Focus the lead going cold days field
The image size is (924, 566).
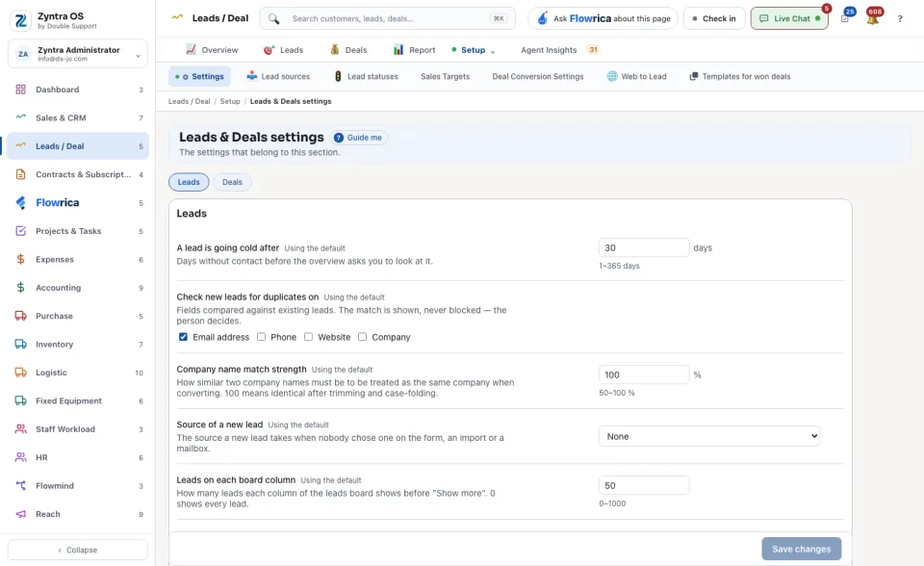coord(644,247)
